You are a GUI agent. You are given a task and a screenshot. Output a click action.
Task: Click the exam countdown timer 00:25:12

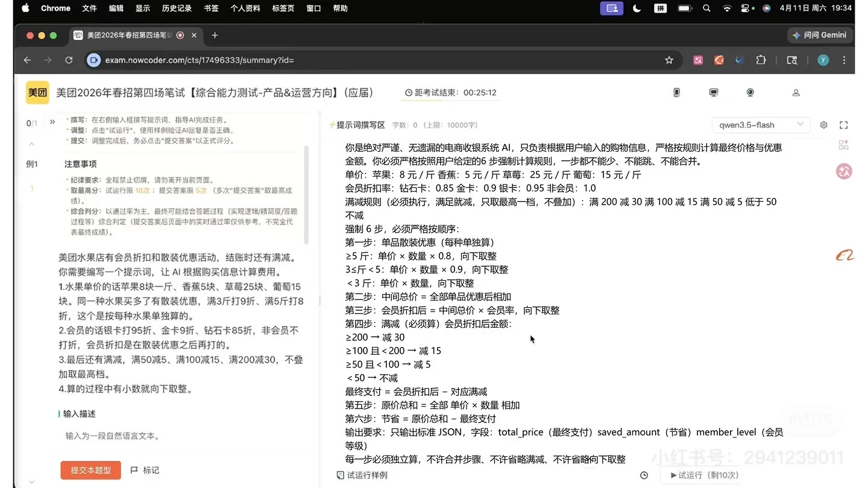pyautogui.click(x=451, y=93)
